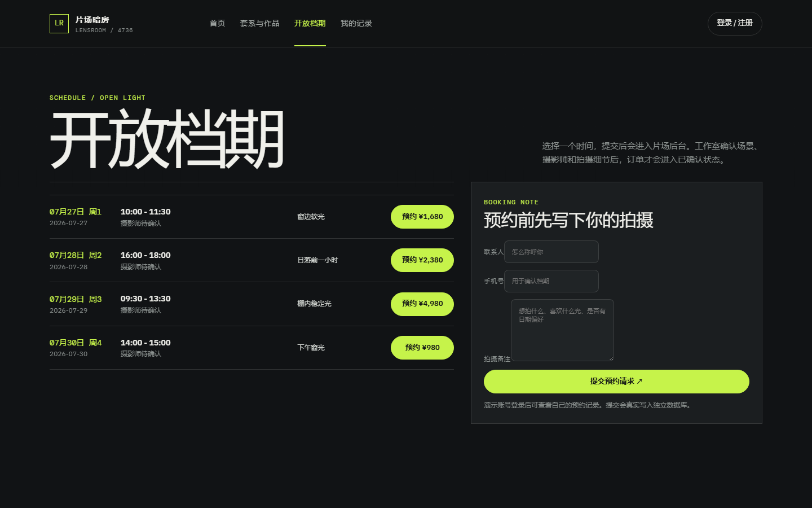Click the 棚内稳定光 label

pyautogui.click(x=314, y=304)
